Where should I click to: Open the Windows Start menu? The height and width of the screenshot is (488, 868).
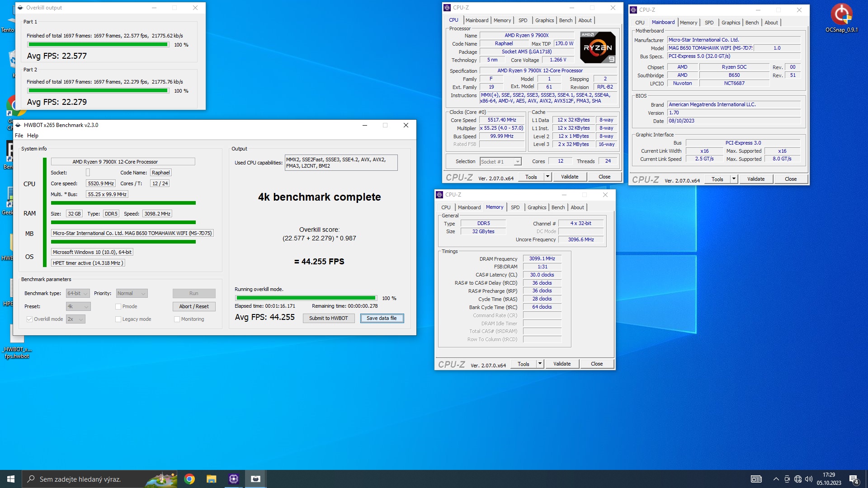point(11,479)
